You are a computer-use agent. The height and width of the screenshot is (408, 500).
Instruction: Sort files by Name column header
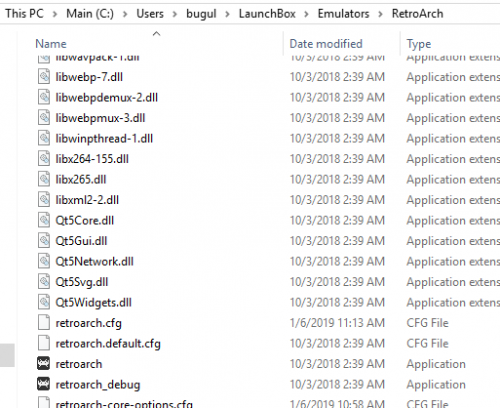[51, 44]
